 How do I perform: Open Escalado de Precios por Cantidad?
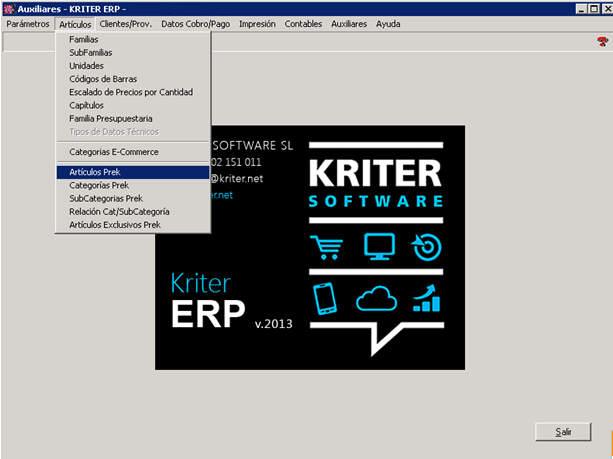pyautogui.click(x=133, y=92)
